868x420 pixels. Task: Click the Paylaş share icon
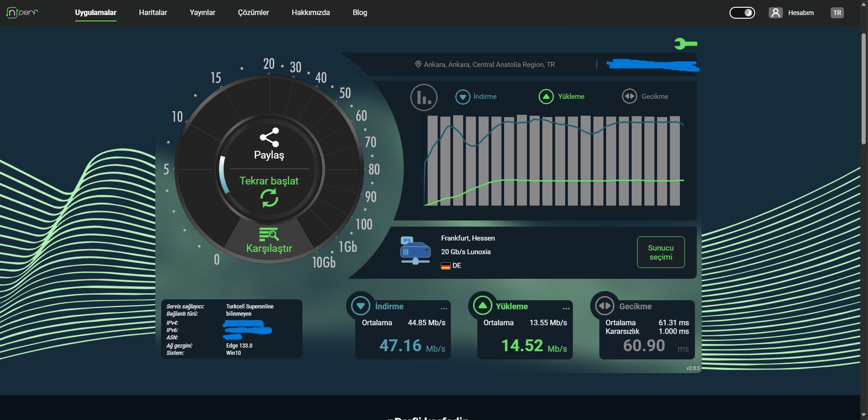269,137
